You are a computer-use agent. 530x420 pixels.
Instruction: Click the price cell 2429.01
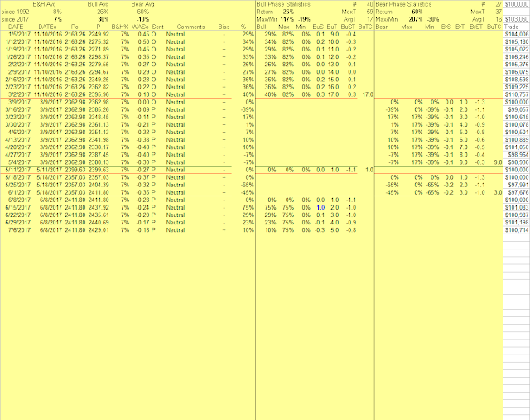click(x=99, y=230)
